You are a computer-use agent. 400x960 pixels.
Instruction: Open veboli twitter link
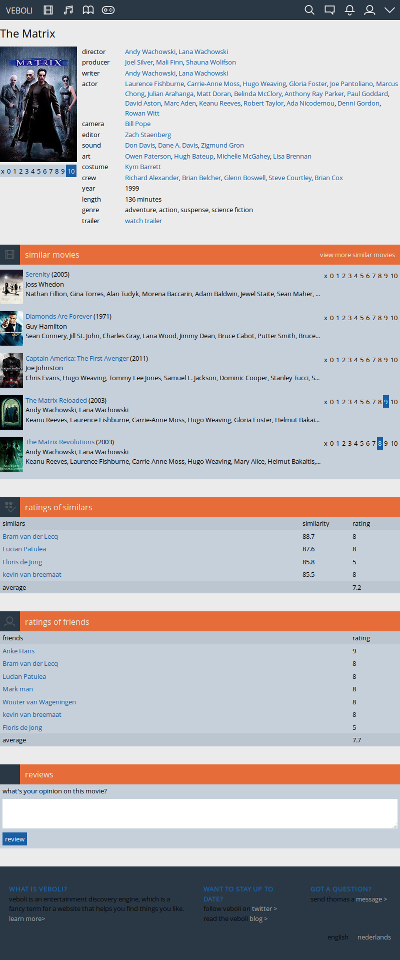pos(264,909)
